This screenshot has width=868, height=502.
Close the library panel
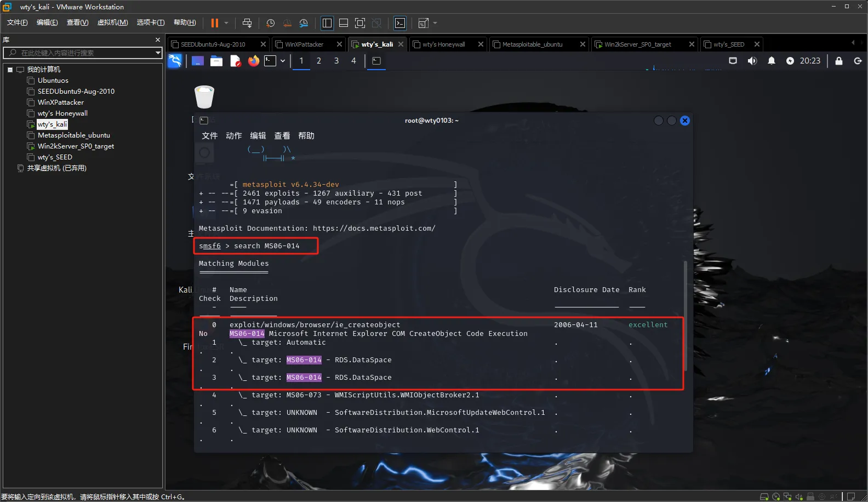[x=158, y=40]
